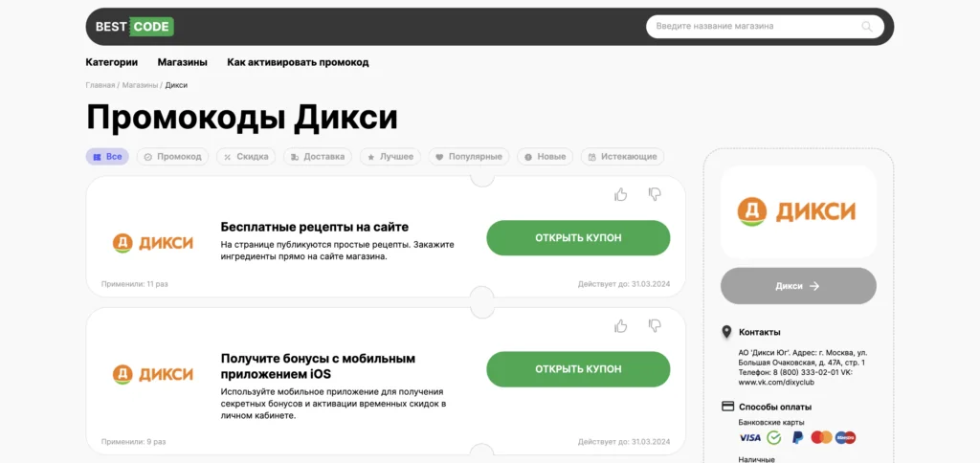Click the gray Дикси store button
The width and height of the screenshot is (980, 463).
click(x=798, y=286)
